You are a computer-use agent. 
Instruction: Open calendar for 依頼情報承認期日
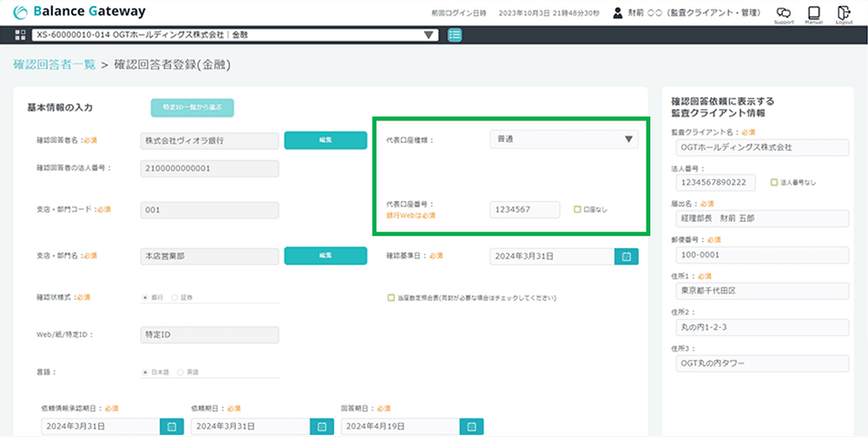coord(171,427)
